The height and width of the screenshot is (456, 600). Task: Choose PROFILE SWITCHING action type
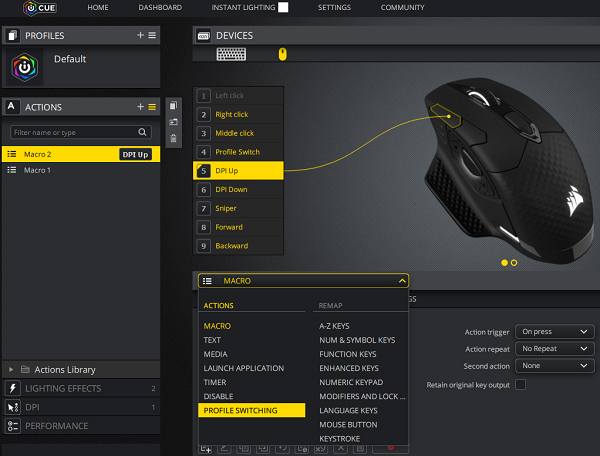[x=252, y=410]
